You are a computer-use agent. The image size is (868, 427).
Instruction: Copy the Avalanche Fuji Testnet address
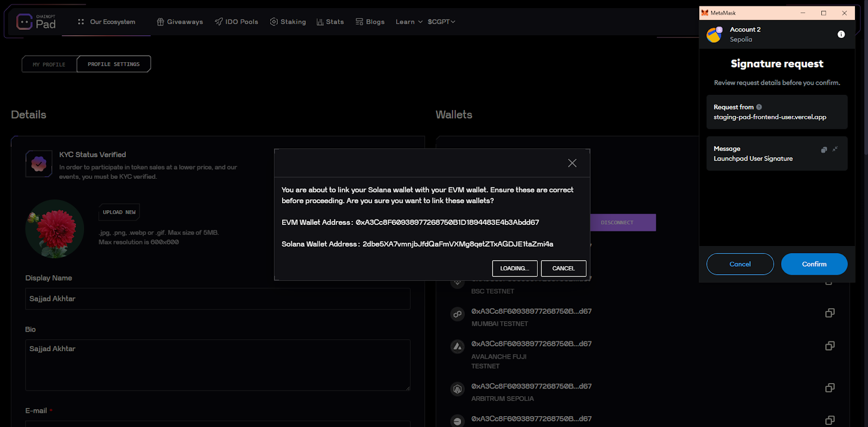pyautogui.click(x=829, y=346)
